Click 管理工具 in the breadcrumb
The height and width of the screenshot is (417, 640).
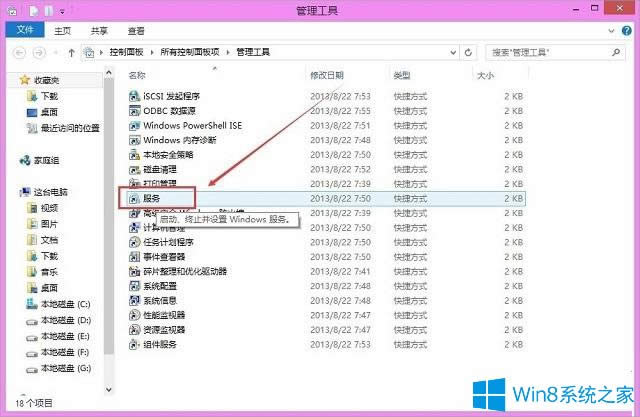click(253, 52)
